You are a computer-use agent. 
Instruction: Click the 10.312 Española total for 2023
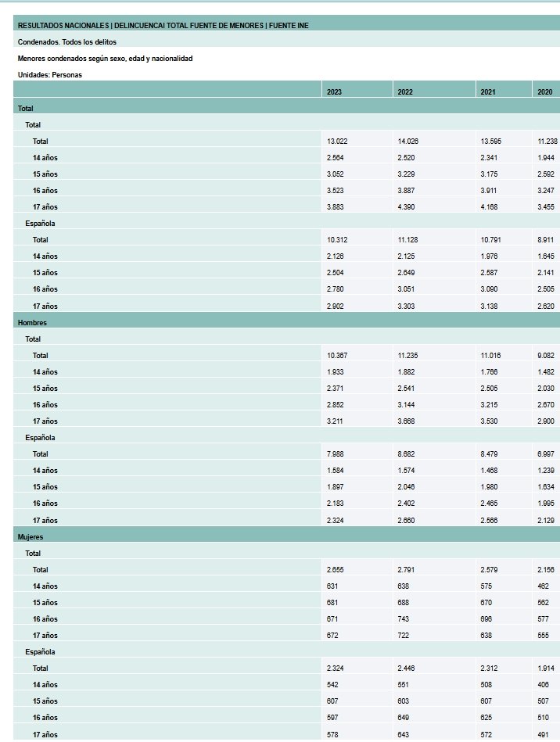click(337, 240)
